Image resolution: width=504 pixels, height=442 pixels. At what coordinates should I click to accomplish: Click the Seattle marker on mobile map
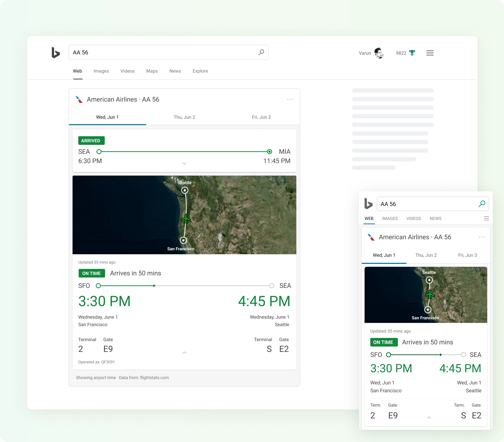click(429, 280)
